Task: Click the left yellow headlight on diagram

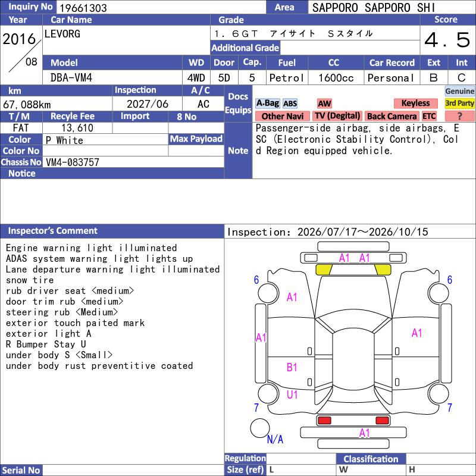Action: coord(324,270)
